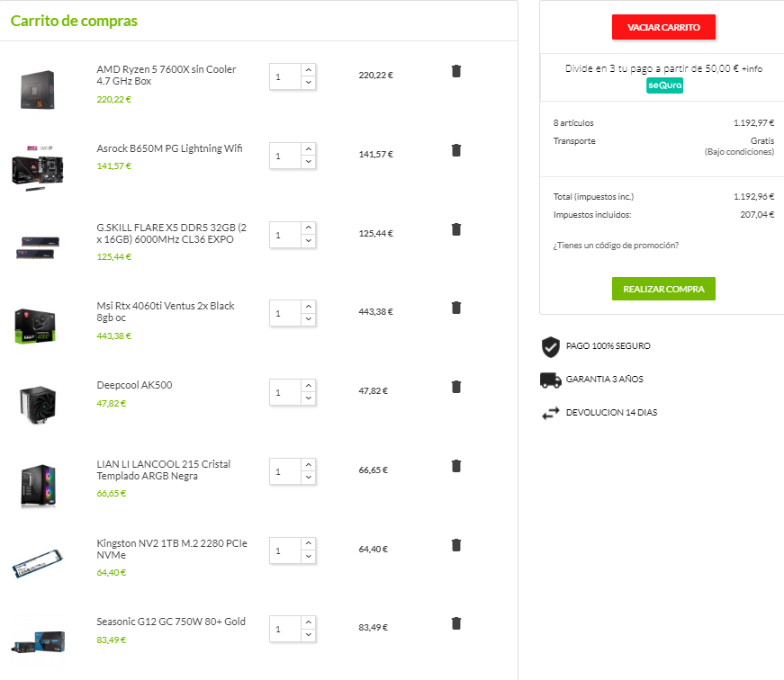Click the Carrito de compras heading

click(x=74, y=21)
